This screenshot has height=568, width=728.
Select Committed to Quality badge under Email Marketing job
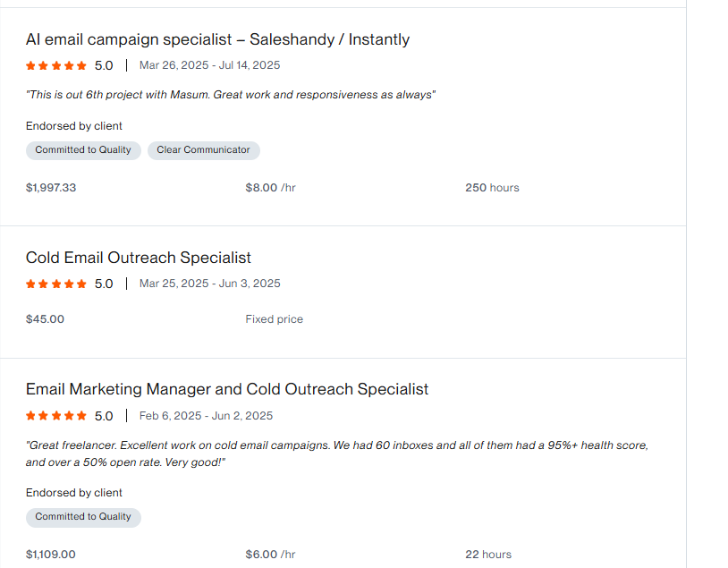(83, 517)
